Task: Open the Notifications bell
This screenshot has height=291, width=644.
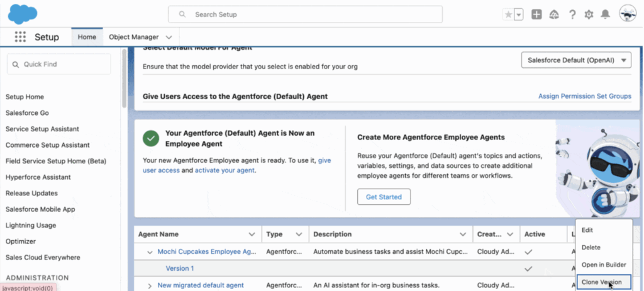Action: coord(605,14)
